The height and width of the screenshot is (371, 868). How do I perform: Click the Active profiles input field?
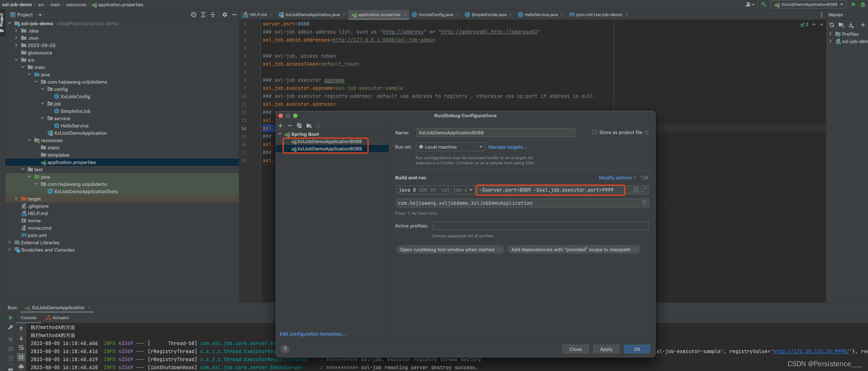pos(541,226)
